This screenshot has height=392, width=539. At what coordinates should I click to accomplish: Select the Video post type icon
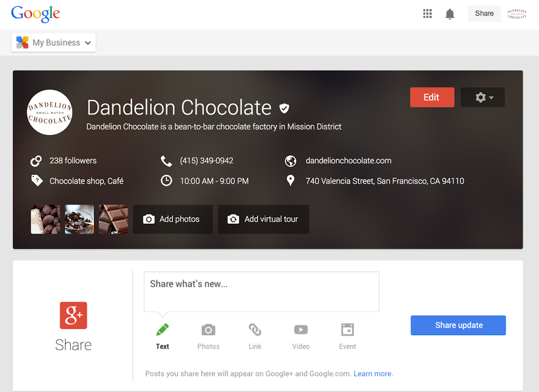(301, 330)
